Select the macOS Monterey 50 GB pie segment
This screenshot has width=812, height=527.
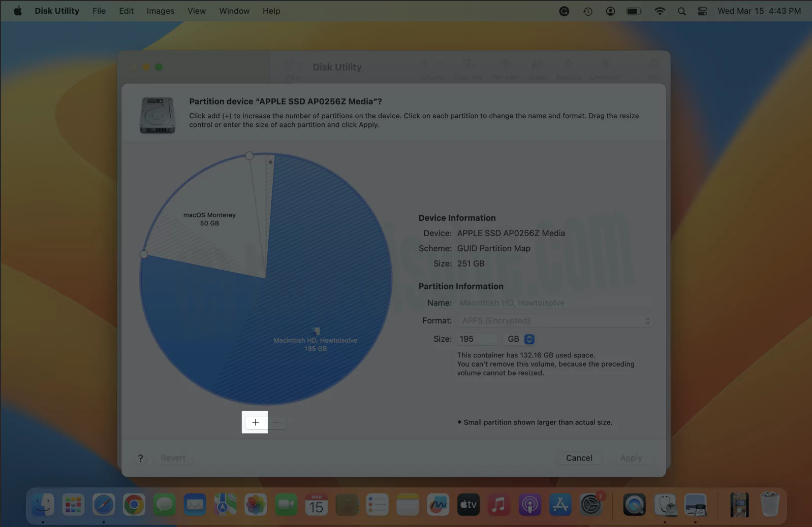[209, 219]
